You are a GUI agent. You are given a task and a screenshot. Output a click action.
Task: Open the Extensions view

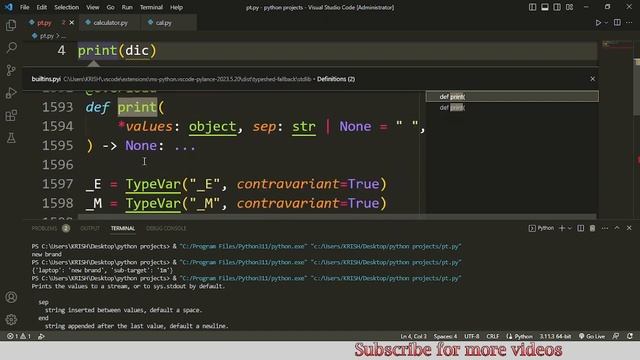click(11, 116)
